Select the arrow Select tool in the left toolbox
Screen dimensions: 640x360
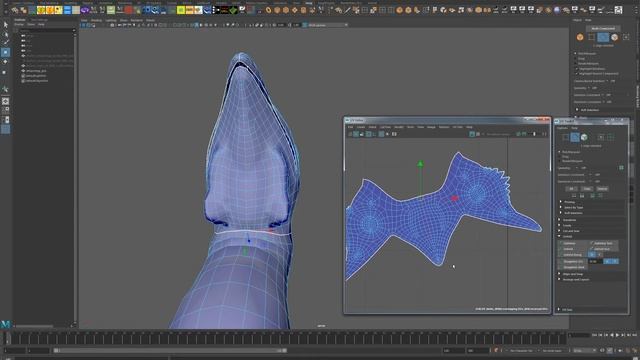[5, 25]
